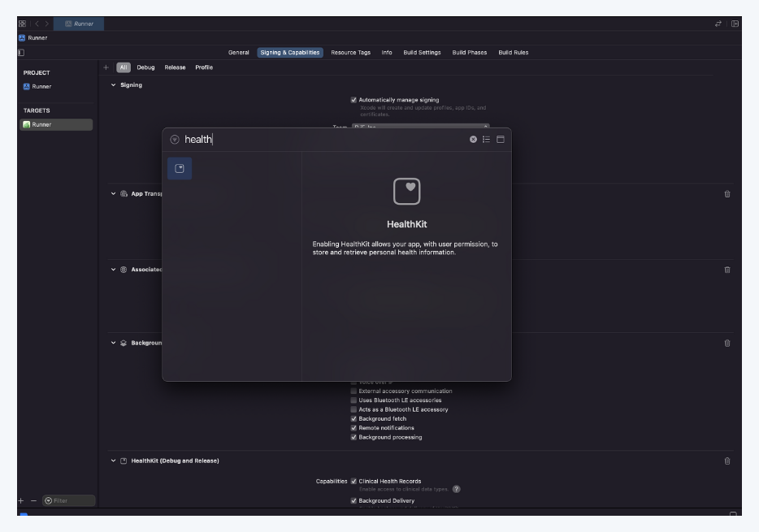Image resolution: width=759 pixels, height=532 pixels.
Task: Click the Runner project icon in breadcrumb
Action: [x=22, y=37]
